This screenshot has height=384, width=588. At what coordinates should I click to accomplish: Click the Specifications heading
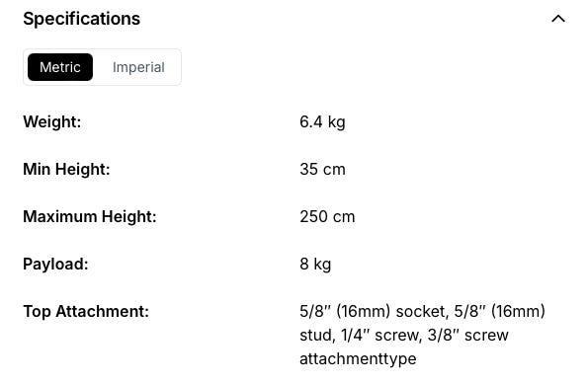[81, 19]
